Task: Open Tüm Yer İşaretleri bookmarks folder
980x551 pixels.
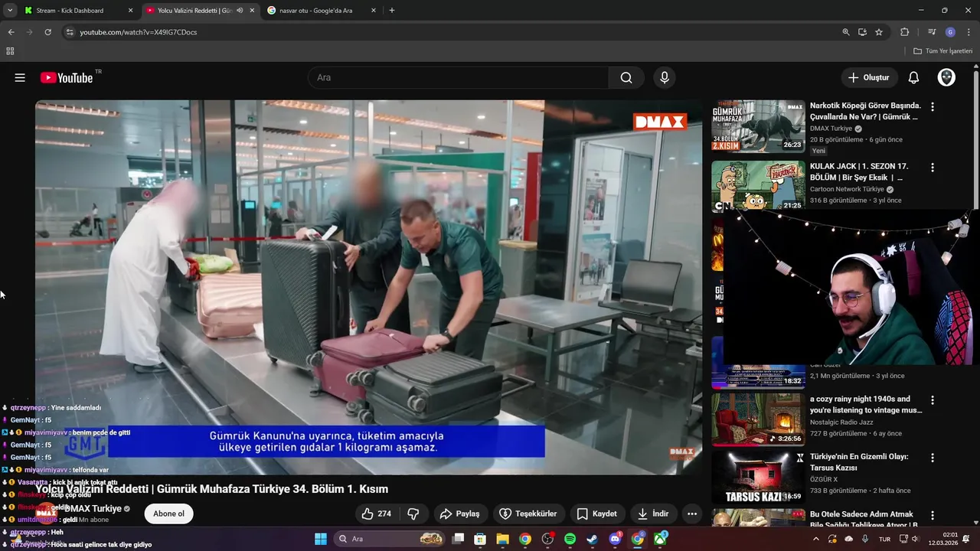Action: [x=943, y=51]
